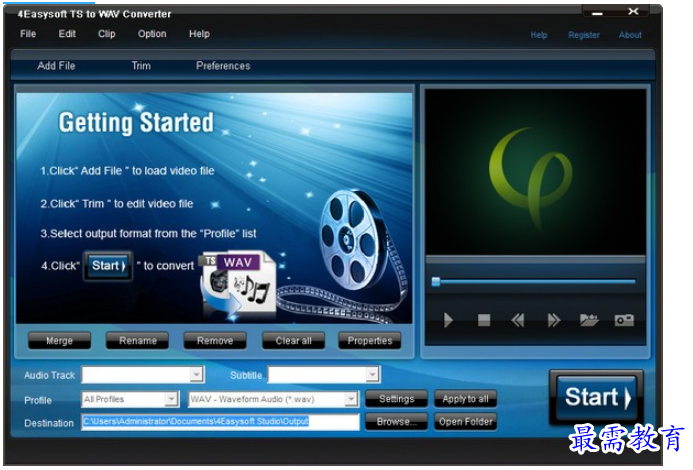Screen dimensions: 693x470
Task: Open the snapshot folder icon
Action: point(589,319)
